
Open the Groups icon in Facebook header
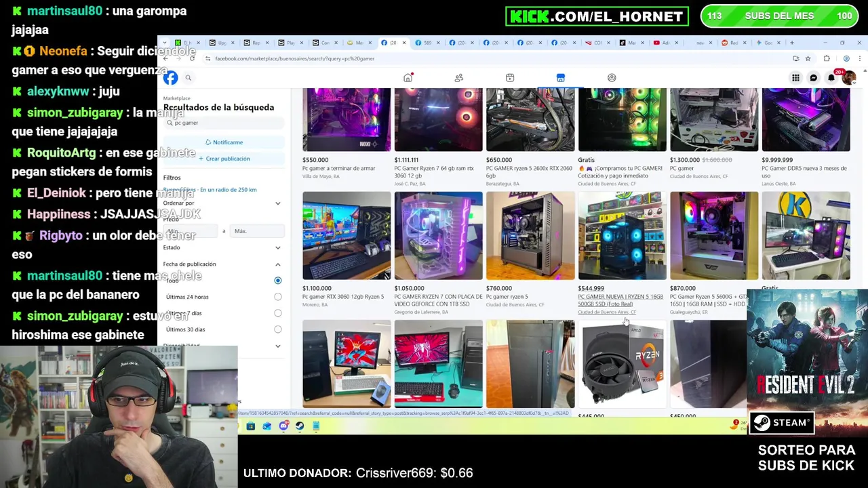(x=612, y=78)
